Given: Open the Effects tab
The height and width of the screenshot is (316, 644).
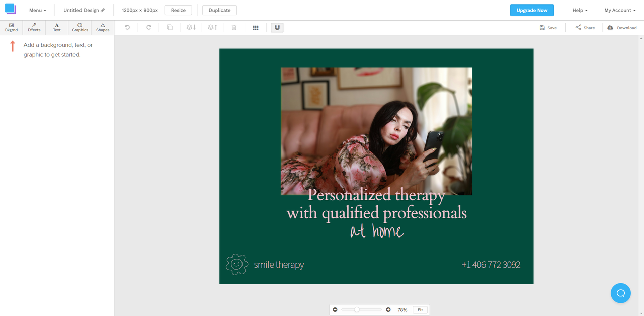Looking at the screenshot, I should click(x=34, y=27).
